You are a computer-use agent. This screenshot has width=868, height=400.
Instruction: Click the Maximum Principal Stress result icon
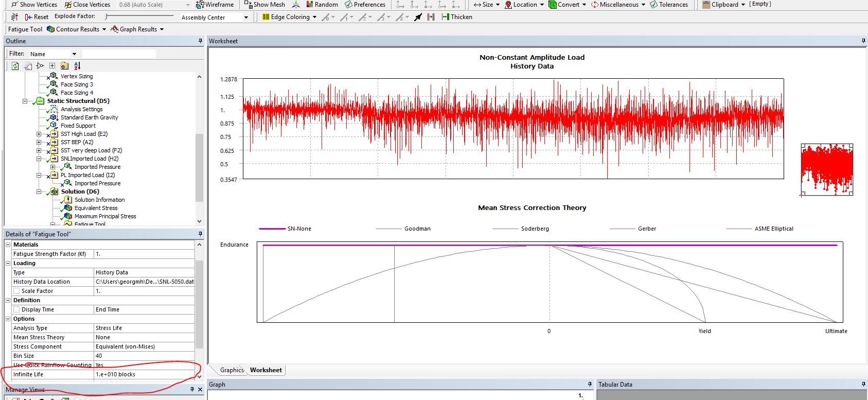pos(68,216)
